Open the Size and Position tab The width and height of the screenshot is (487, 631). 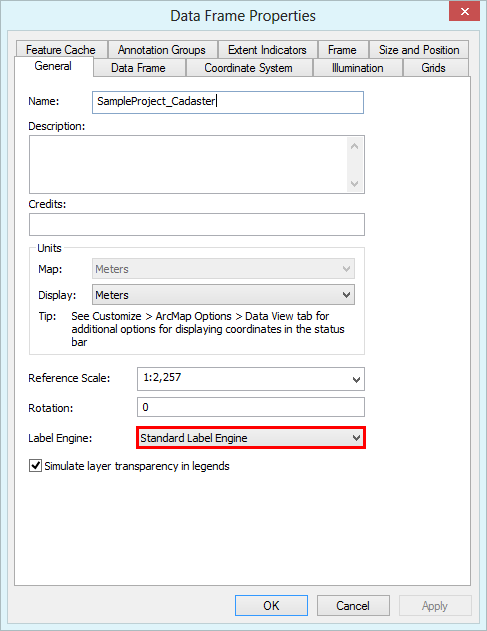point(419,49)
